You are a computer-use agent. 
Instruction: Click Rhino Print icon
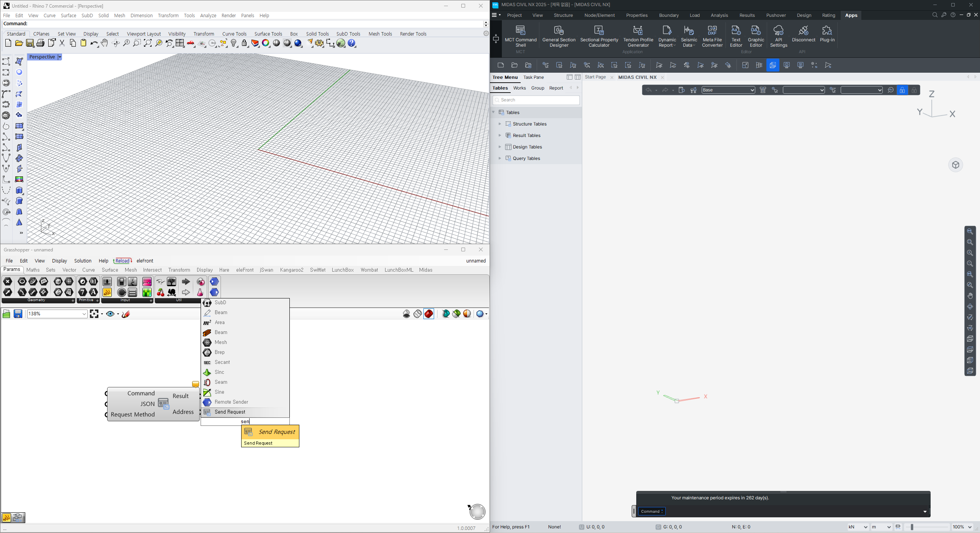41,43
